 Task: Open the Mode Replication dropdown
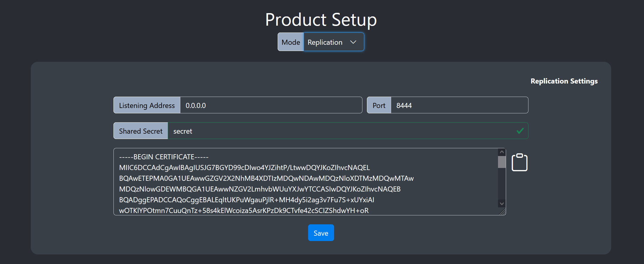(x=334, y=42)
